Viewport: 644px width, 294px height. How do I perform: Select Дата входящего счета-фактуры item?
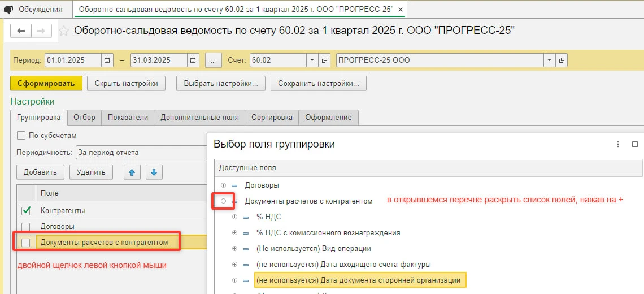point(343,265)
